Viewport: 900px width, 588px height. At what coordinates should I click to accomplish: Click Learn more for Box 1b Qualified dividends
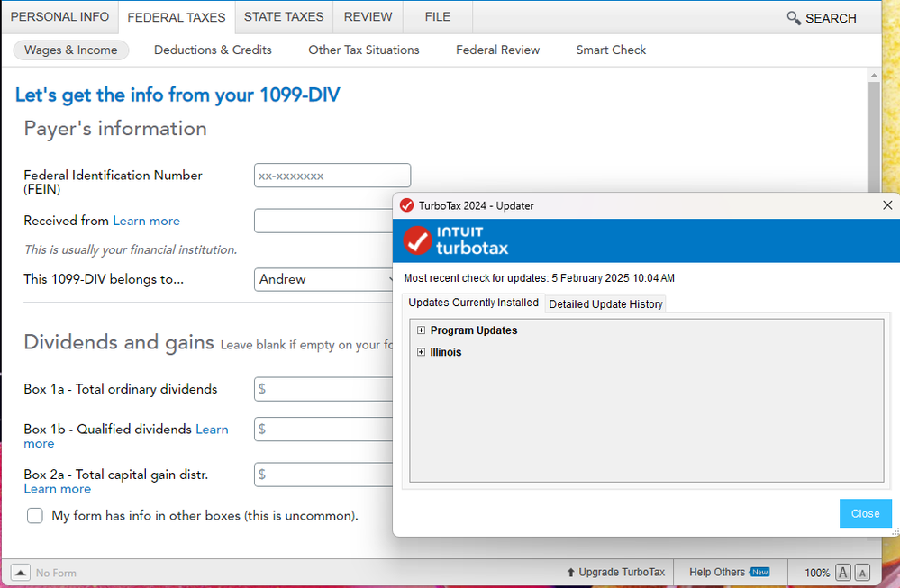126,436
